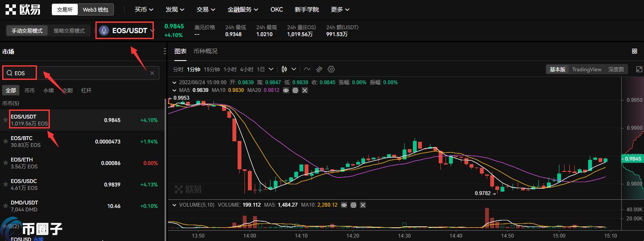Switch chart to 基本版
Screen dimensions: 644x241
tap(558, 69)
